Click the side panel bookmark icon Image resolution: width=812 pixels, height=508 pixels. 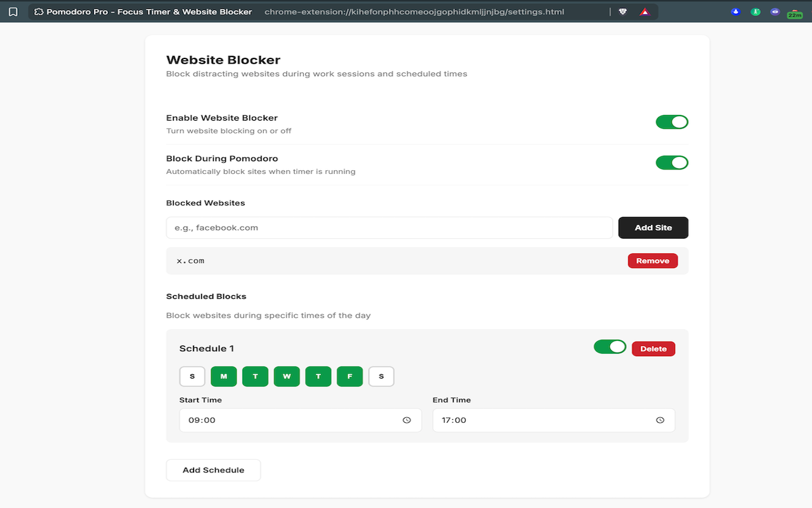[x=13, y=11]
